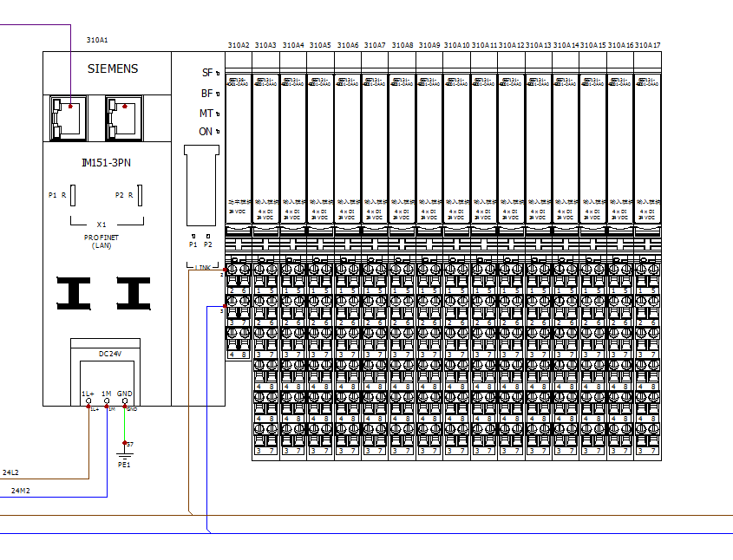Image resolution: width=733 pixels, height=560 pixels.
Task: Select the P1 link LED symbol
Action: coord(193,237)
